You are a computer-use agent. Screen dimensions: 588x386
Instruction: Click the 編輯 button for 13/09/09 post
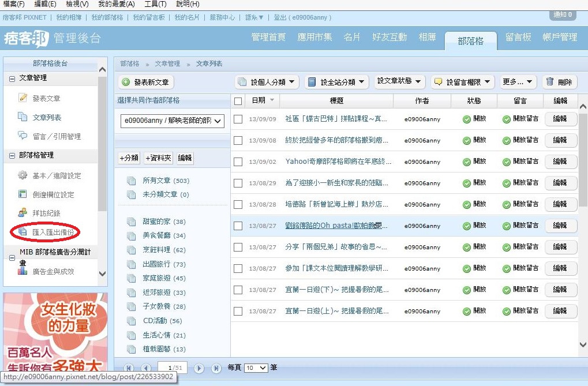pyautogui.click(x=560, y=119)
